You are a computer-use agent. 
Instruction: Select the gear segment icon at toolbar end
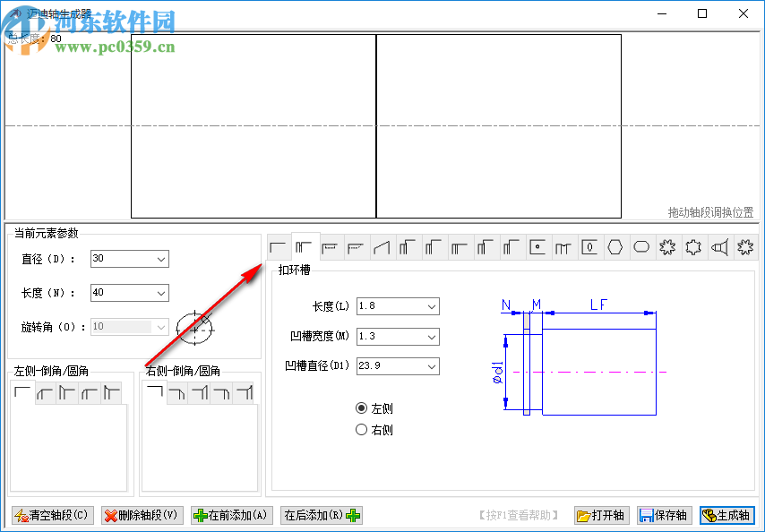click(x=745, y=246)
